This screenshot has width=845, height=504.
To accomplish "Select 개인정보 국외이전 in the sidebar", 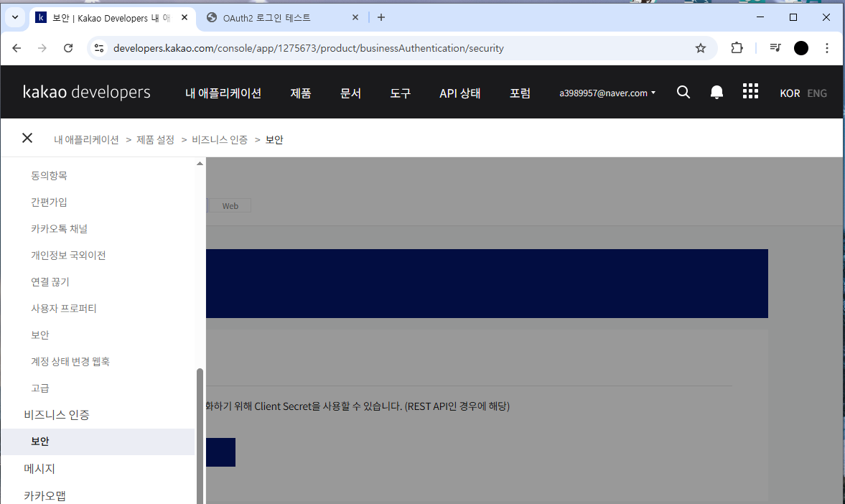I will coord(68,255).
